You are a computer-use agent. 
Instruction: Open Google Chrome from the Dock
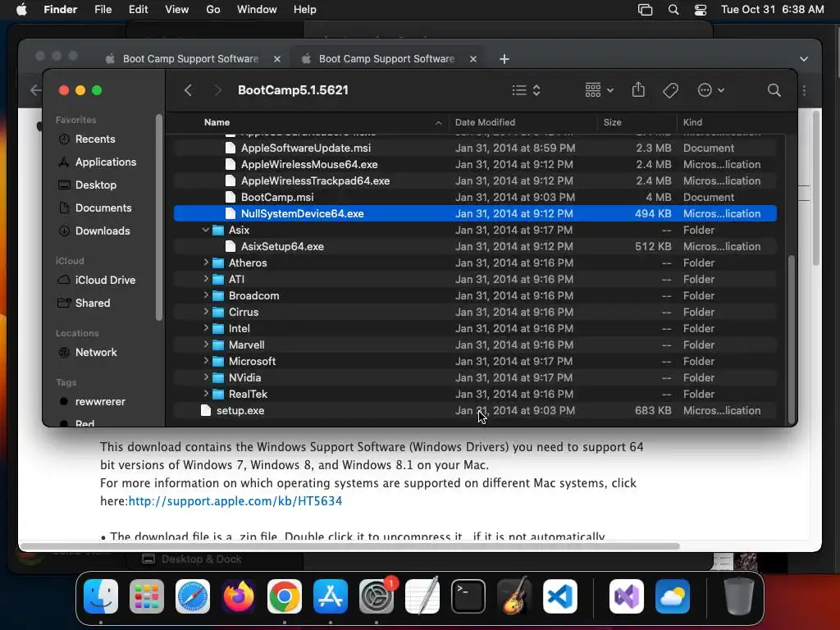coord(285,596)
